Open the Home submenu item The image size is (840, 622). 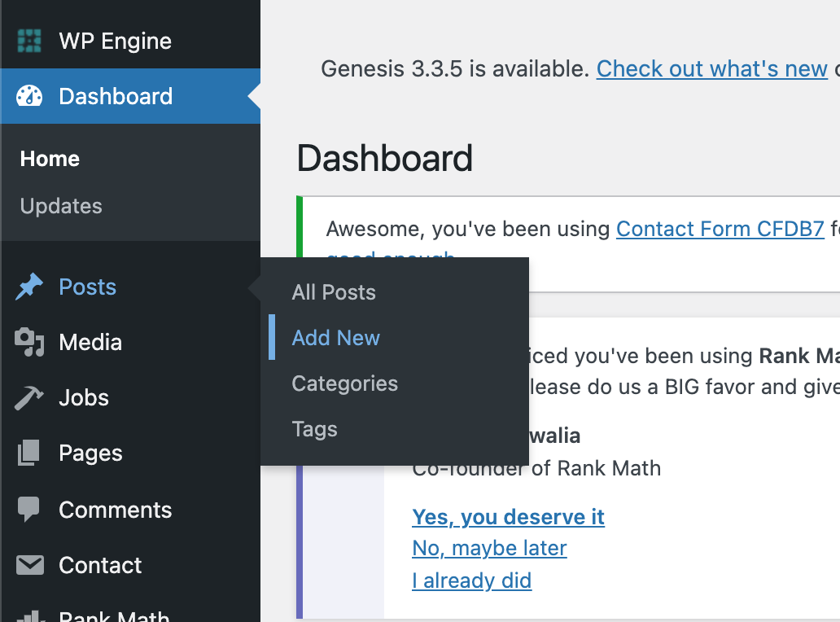click(50, 159)
